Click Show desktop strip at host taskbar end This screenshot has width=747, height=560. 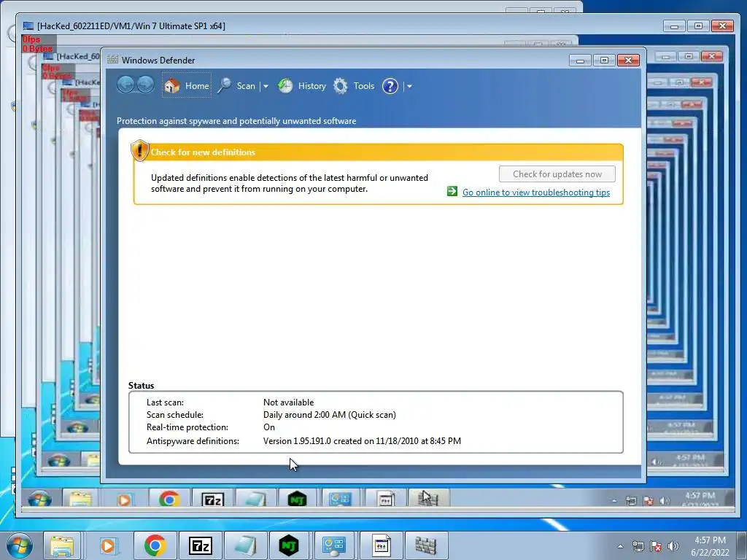pyautogui.click(x=742, y=545)
